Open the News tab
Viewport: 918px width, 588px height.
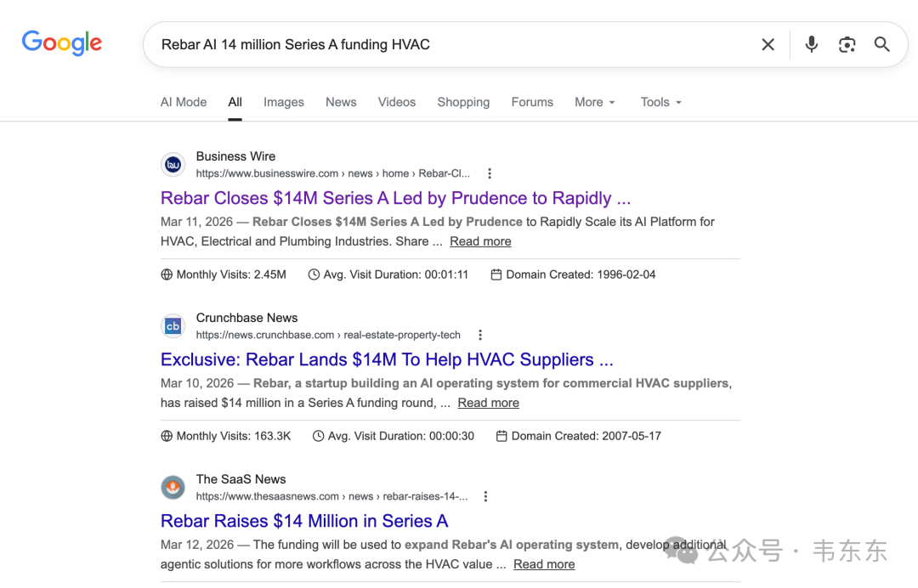(341, 102)
